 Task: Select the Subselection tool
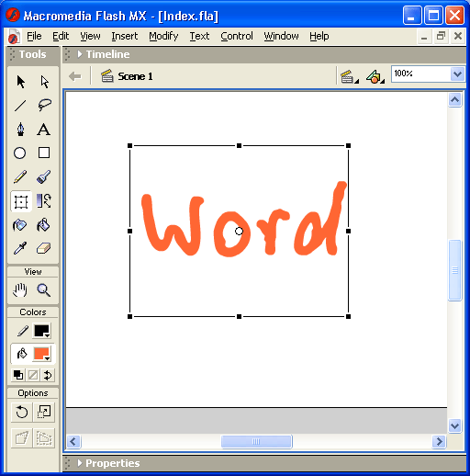click(x=44, y=82)
